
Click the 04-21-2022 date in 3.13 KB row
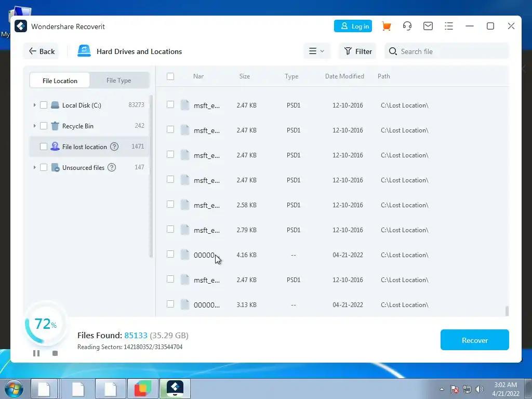(x=348, y=304)
